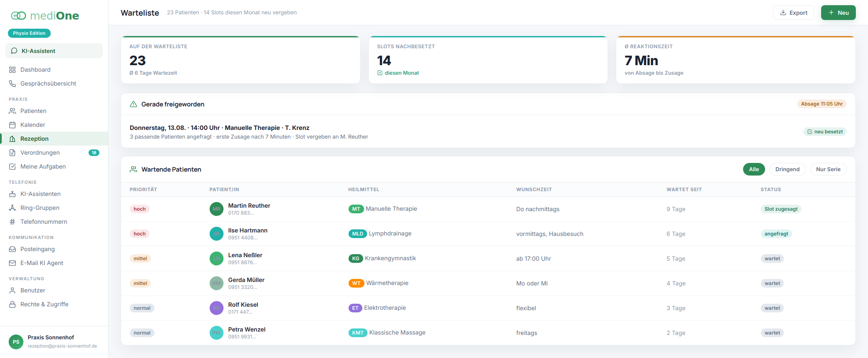
Task: Click the Verordnungen count badge 18
Action: coord(94,152)
